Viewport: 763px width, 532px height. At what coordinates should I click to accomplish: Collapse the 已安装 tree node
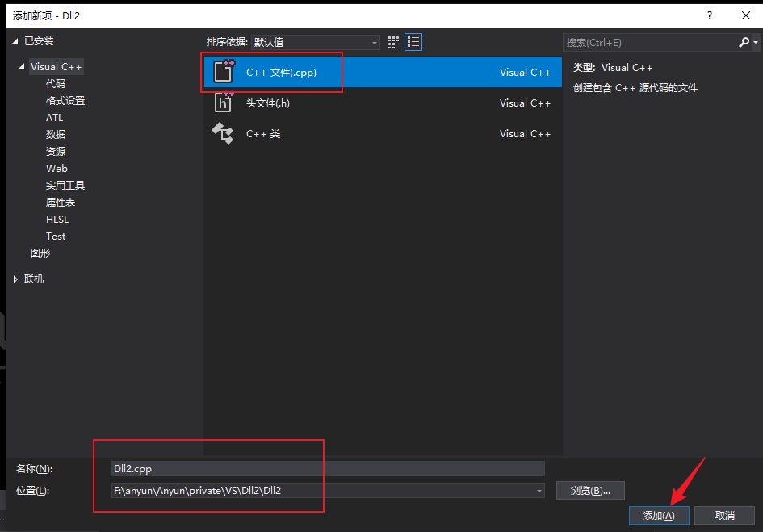pos(15,41)
